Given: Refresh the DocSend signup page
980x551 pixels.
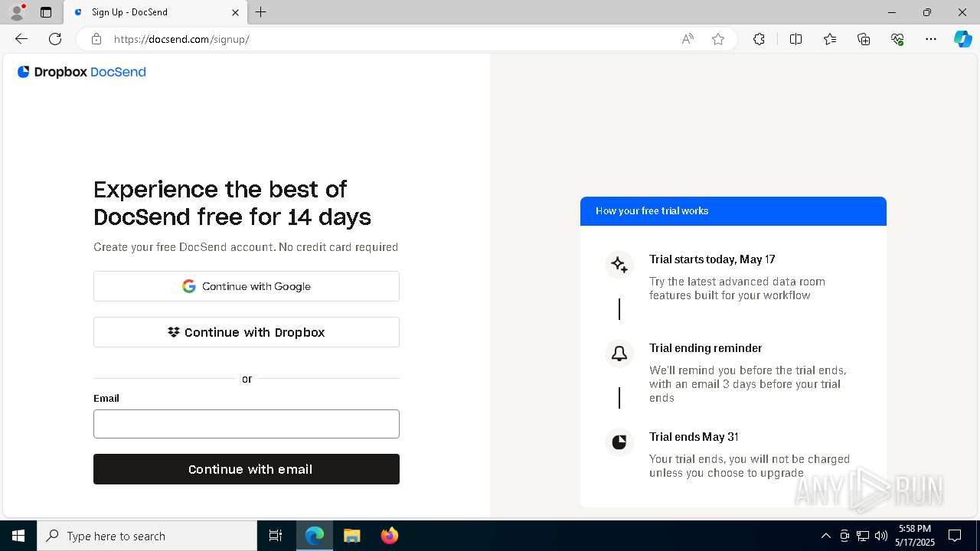Looking at the screenshot, I should [55, 39].
